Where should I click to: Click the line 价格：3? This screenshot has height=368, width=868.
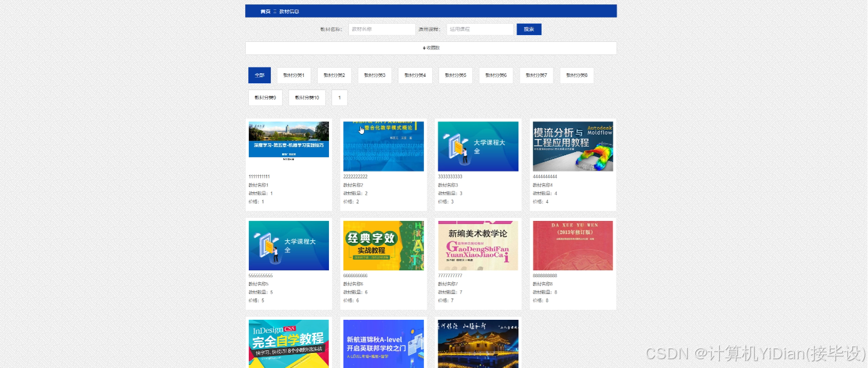coord(446,202)
